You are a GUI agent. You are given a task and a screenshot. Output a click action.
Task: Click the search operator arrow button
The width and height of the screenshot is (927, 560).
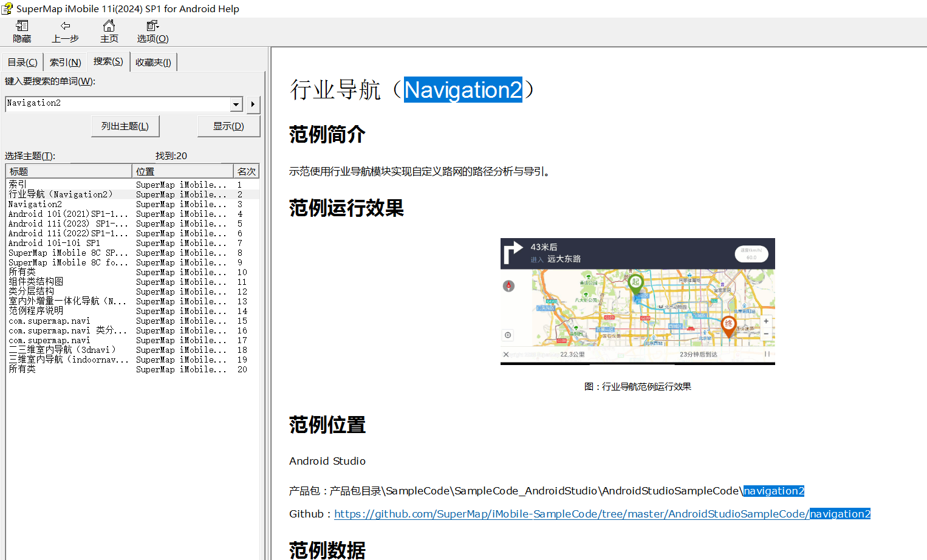[253, 104]
